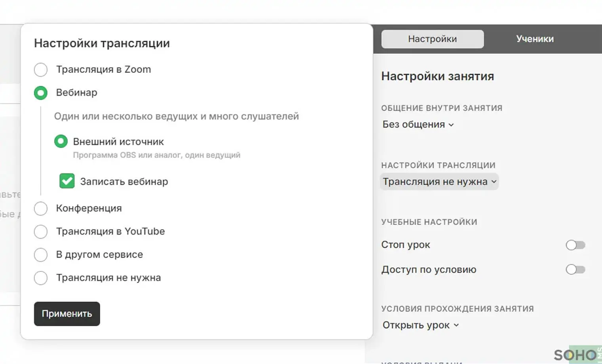Enable the "Стоп урок" toggle

click(575, 245)
